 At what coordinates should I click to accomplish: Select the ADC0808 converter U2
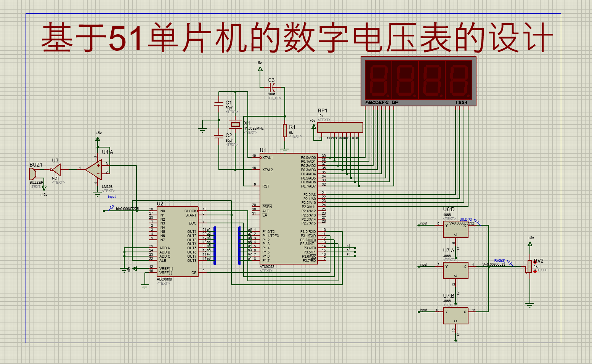[177, 240]
